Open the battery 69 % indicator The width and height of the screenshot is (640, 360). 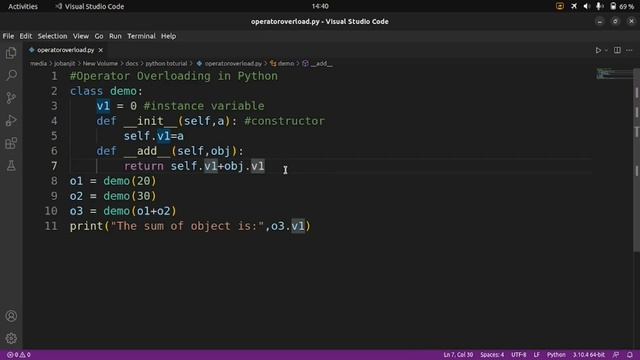pos(622,6)
